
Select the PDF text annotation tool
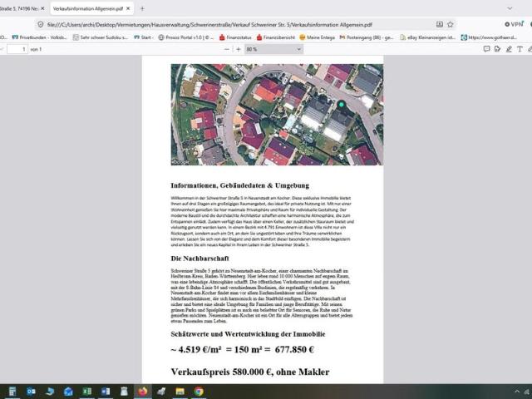click(x=520, y=49)
